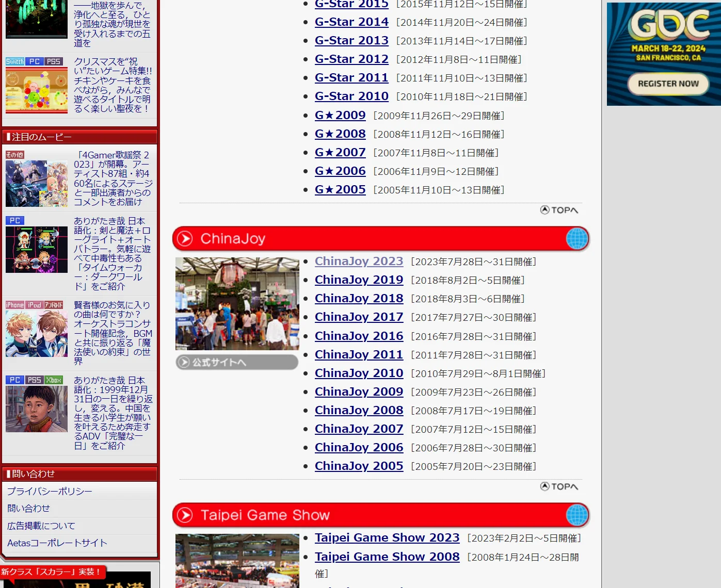Viewport: 721px width, 588px height.
Task: Jump to top via TOP icon below ChinaJoy list
Action: point(559,486)
